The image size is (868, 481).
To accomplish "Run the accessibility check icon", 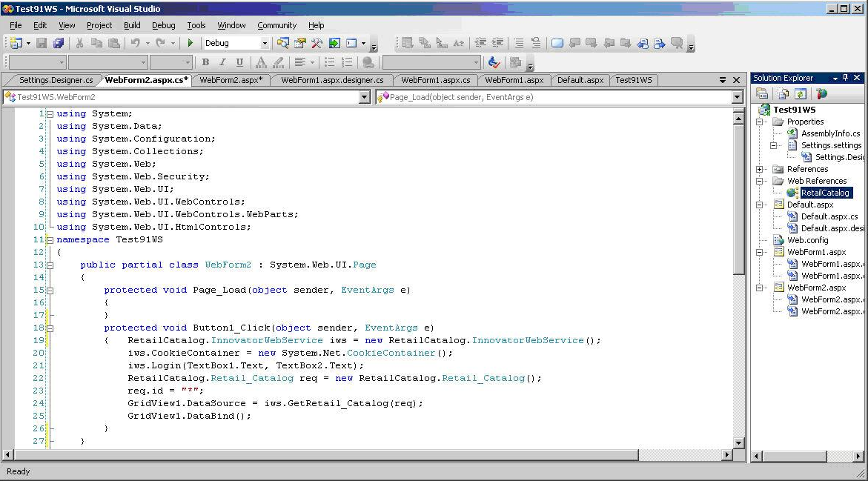I will (494, 62).
